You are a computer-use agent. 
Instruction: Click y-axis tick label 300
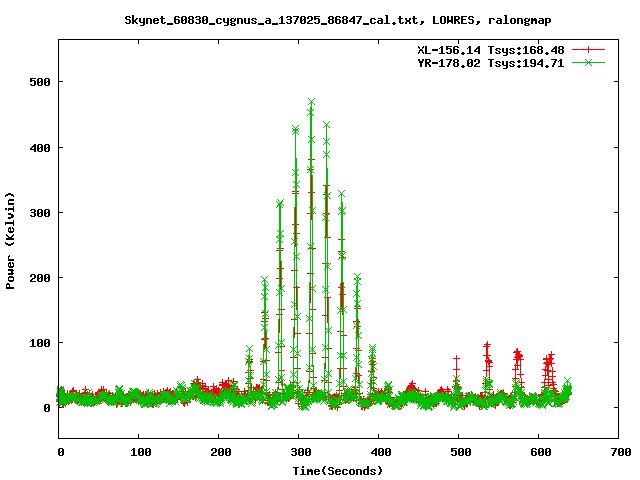pyautogui.click(x=40, y=213)
